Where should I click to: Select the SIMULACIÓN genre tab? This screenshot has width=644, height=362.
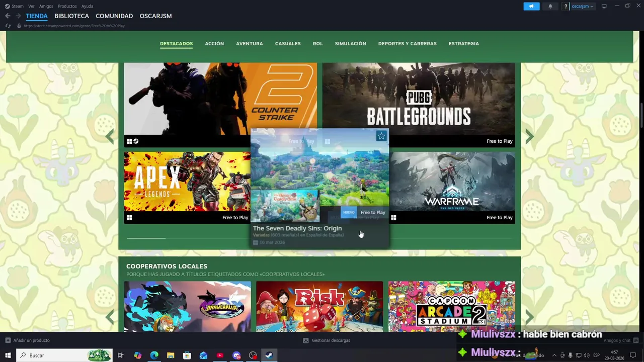click(350, 44)
